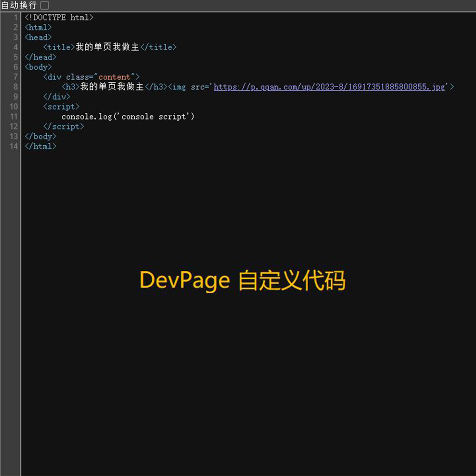476x476 pixels.
Task: Select the closing </script> tag
Action: tap(63, 127)
